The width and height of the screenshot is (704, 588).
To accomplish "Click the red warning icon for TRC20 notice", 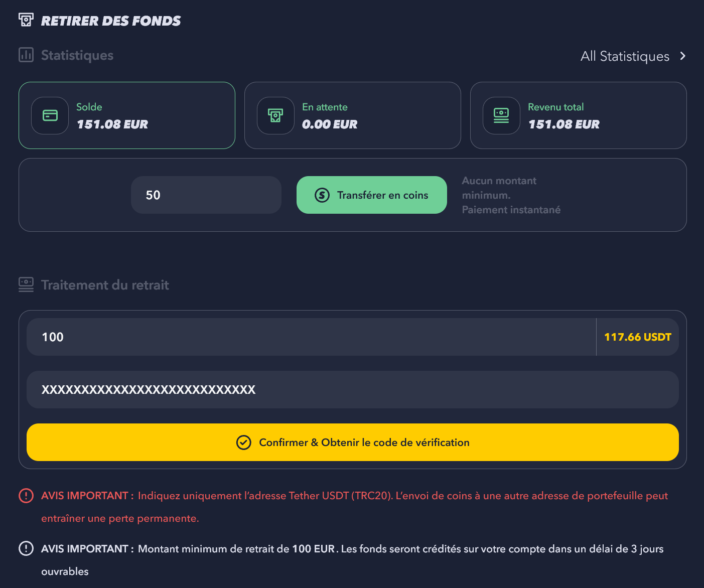I will point(26,496).
